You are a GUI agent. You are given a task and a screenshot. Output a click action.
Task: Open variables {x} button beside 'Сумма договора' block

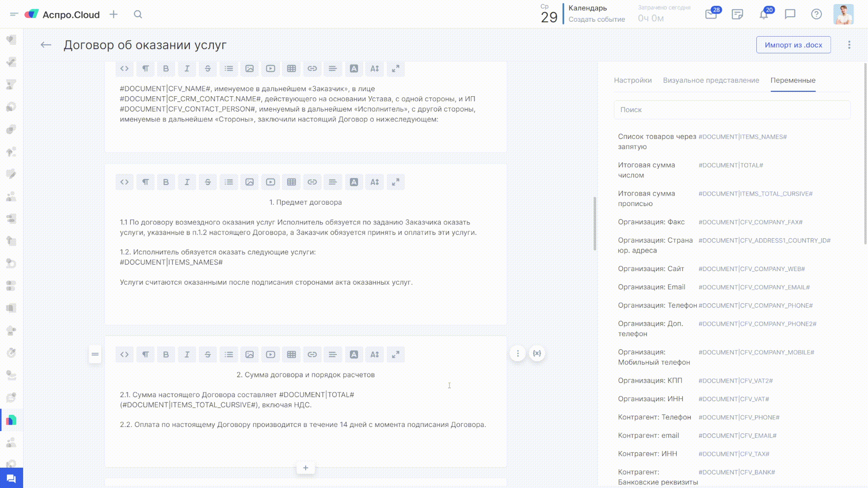click(537, 353)
